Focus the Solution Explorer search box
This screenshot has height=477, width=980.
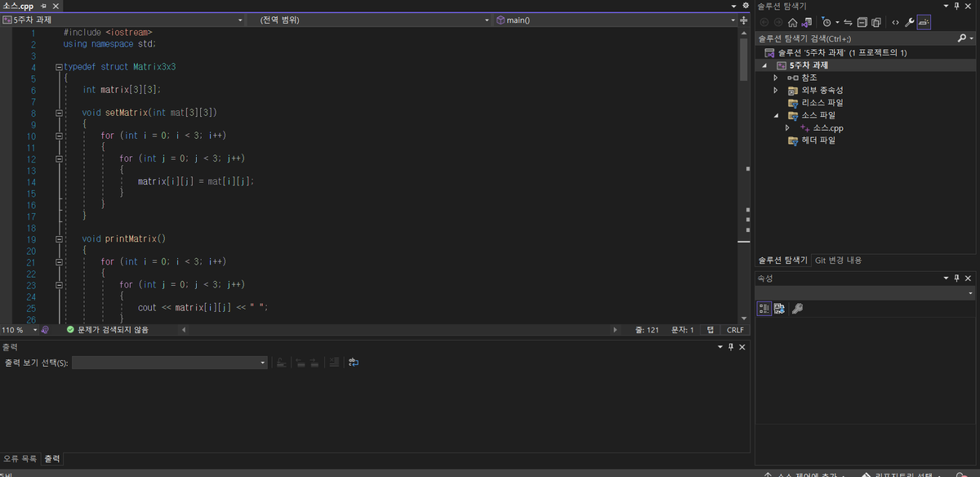856,38
